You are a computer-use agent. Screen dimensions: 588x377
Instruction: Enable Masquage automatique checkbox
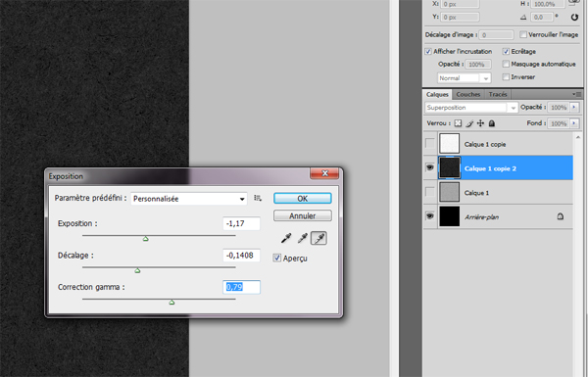point(506,64)
